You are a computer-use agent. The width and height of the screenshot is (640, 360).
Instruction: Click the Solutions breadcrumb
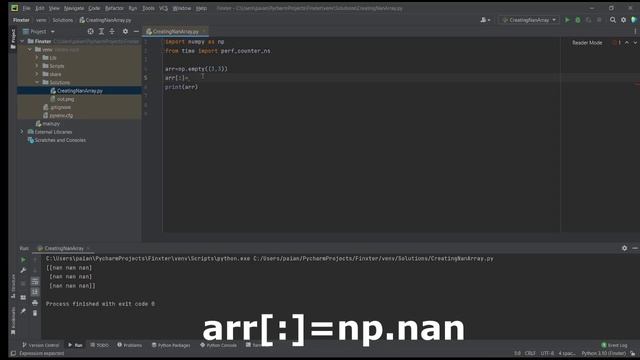(x=62, y=20)
